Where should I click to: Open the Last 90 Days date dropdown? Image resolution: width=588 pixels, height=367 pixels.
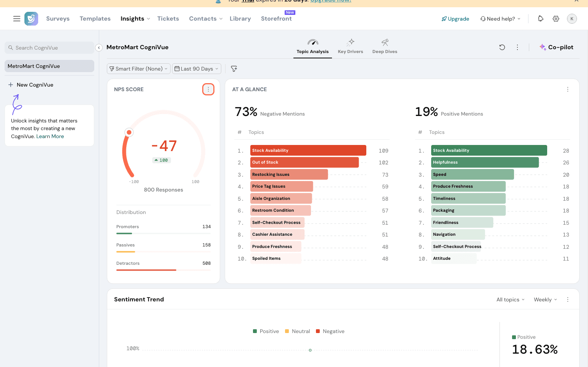[197, 69]
